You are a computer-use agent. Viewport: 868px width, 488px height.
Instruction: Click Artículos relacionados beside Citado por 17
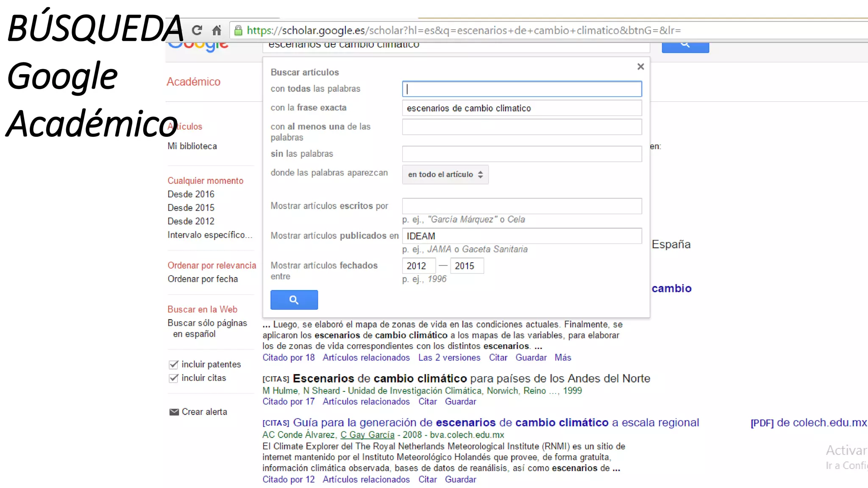[366, 402]
